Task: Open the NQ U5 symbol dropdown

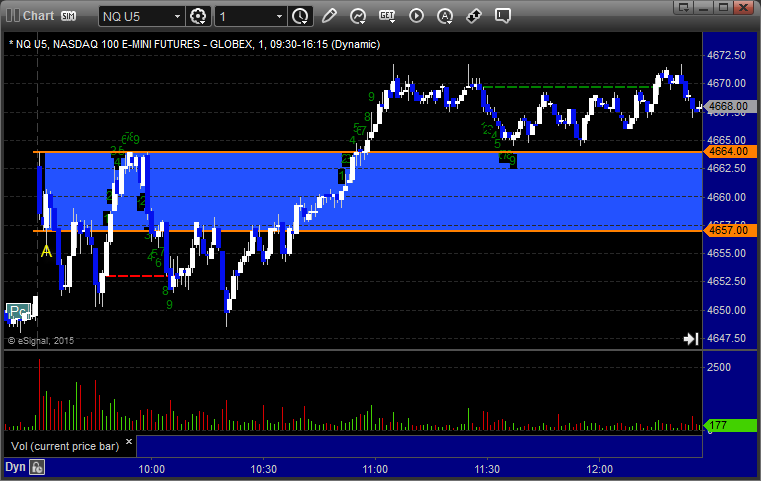Action: click(x=141, y=17)
